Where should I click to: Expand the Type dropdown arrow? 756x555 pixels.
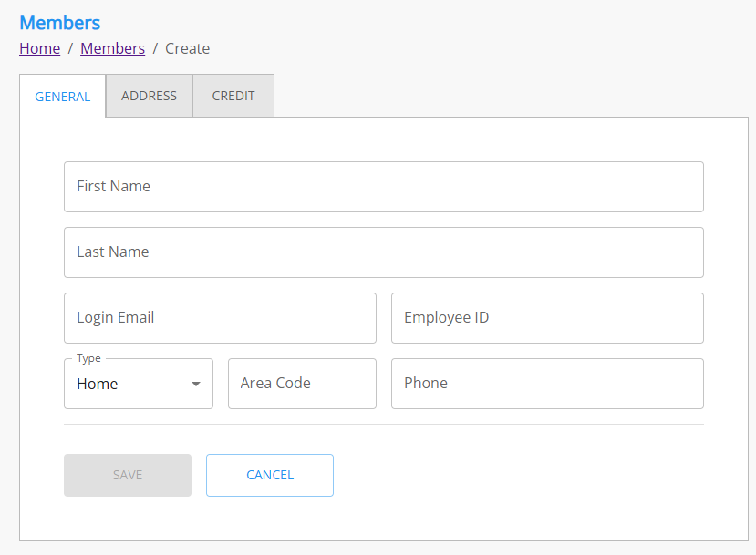pos(196,385)
